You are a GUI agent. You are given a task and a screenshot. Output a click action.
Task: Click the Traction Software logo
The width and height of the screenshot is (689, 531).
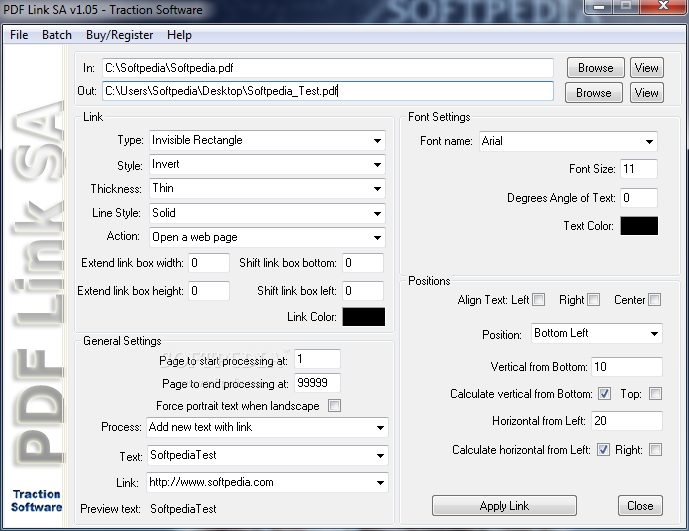click(x=36, y=501)
